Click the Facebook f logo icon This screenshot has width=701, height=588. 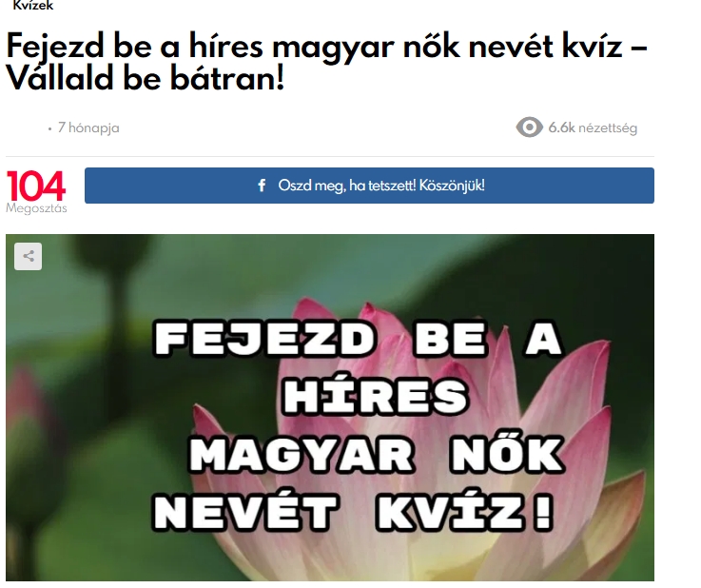pos(262,186)
